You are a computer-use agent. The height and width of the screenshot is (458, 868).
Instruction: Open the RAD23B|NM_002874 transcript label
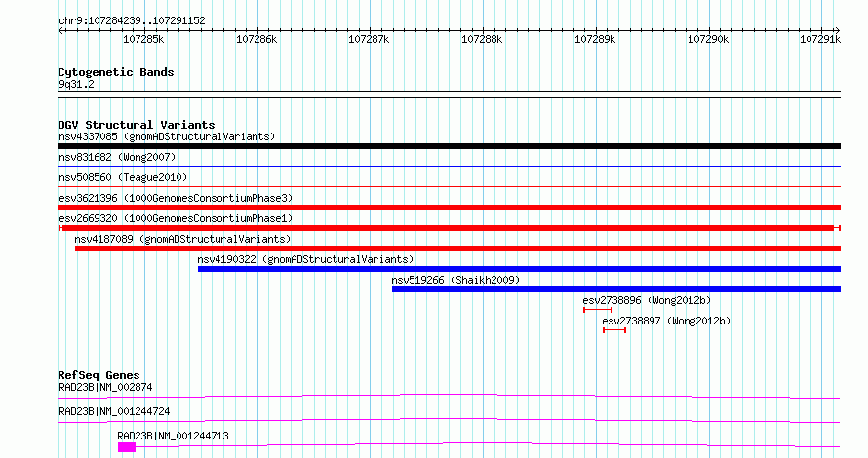(x=105, y=387)
